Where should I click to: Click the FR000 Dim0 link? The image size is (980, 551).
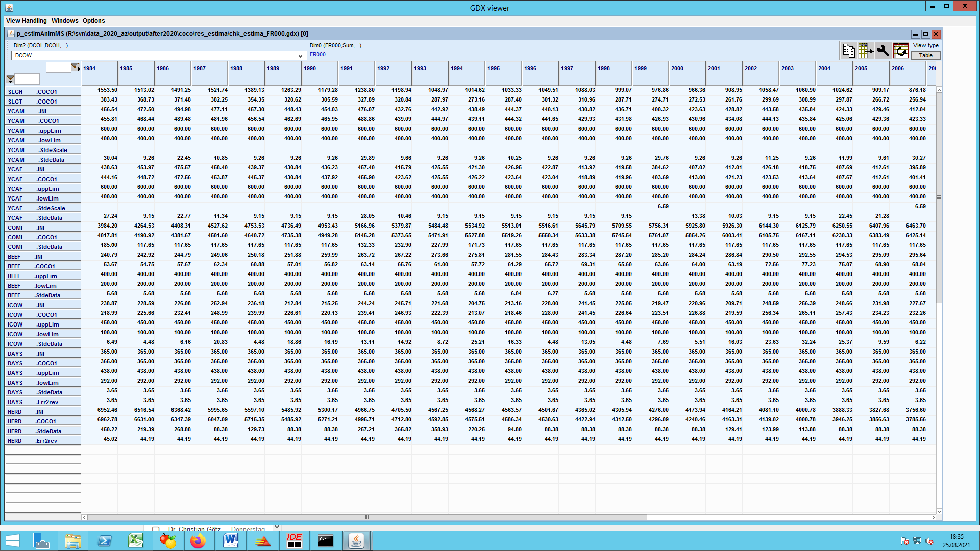click(317, 54)
